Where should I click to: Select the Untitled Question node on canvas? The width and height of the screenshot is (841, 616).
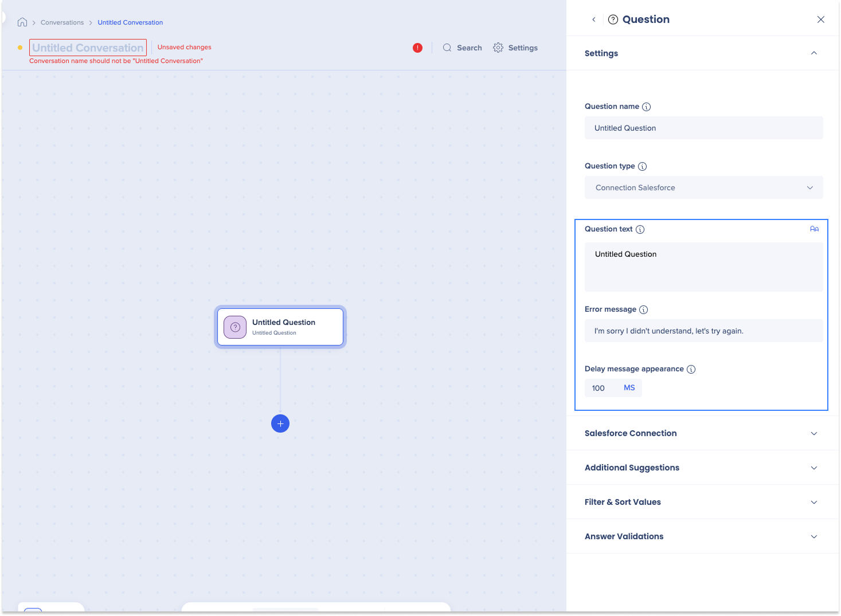pyautogui.click(x=280, y=327)
